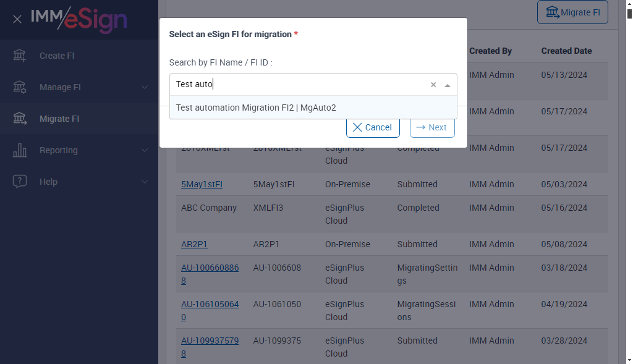Open the AR2P1 FI link

[x=194, y=244]
